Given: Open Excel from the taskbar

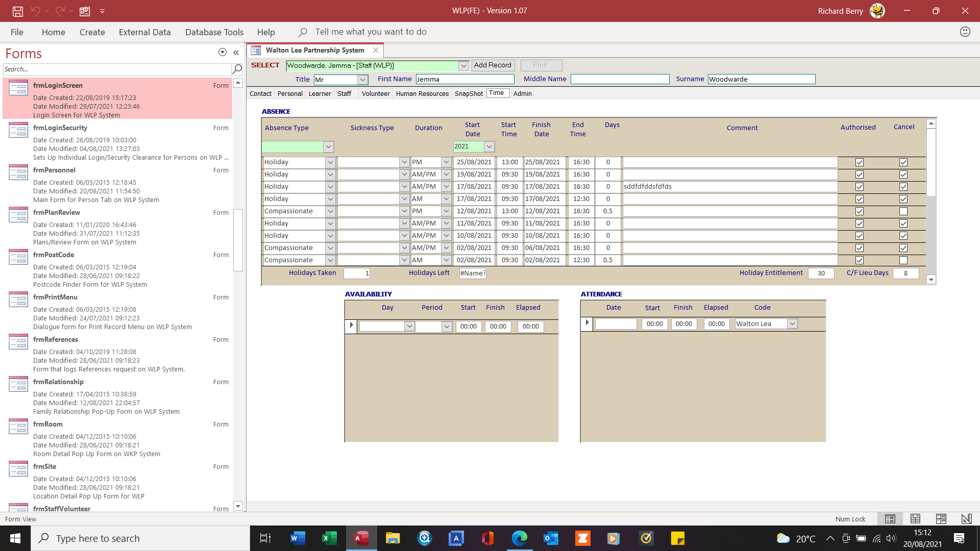Looking at the screenshot, I should click(329, 538).
